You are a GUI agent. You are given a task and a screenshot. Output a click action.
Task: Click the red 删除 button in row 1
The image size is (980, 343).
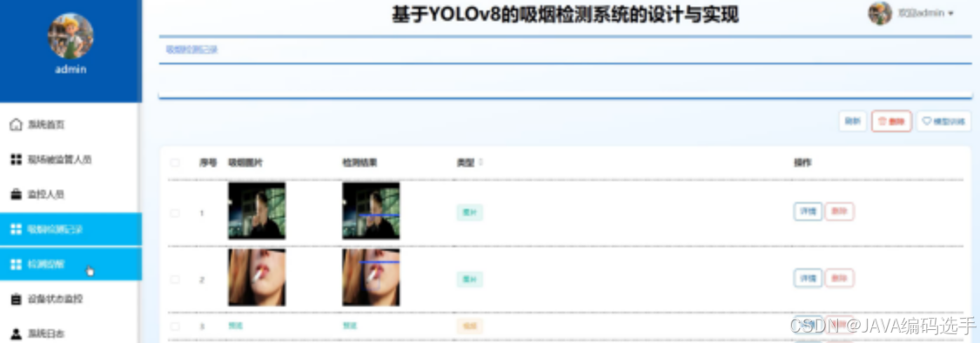point(839,212)
